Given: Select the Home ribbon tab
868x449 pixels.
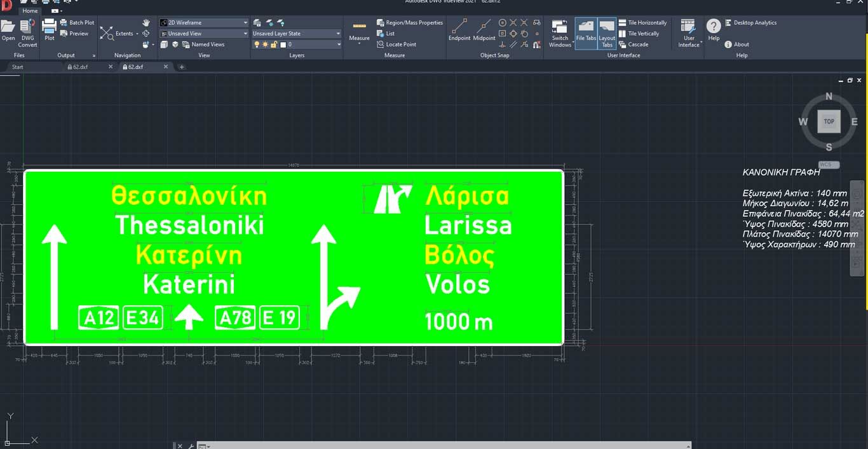Looking at the screenshot, I should [x=30, y=11].
